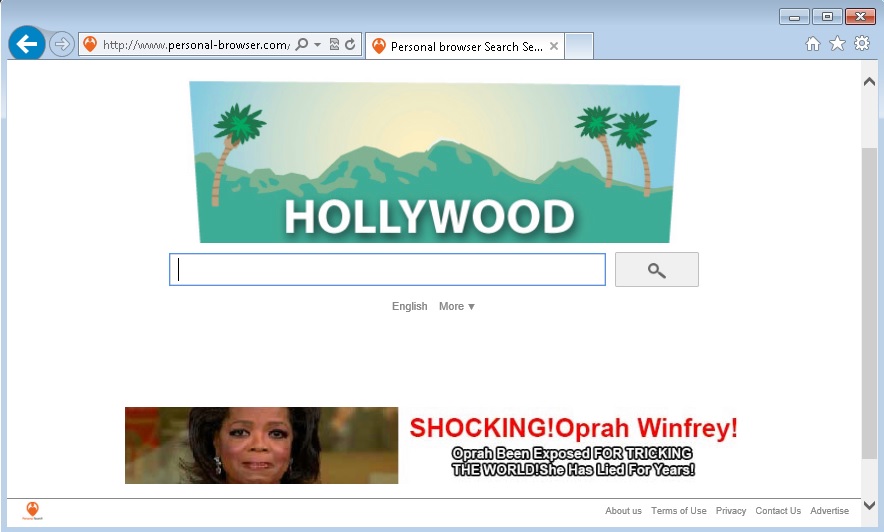Open the Advertise footer link

[x=829, y=511]
